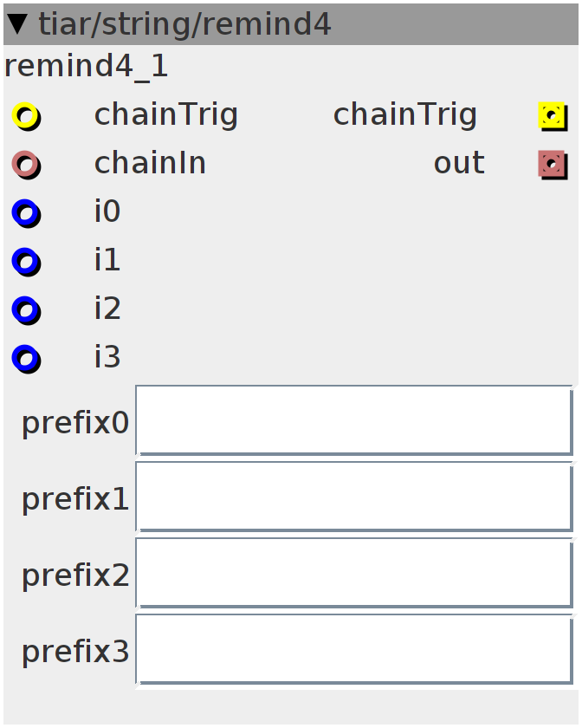Select the blue i2 inlet port
Screen dimensions: 582x728
(x=26, y=310)
